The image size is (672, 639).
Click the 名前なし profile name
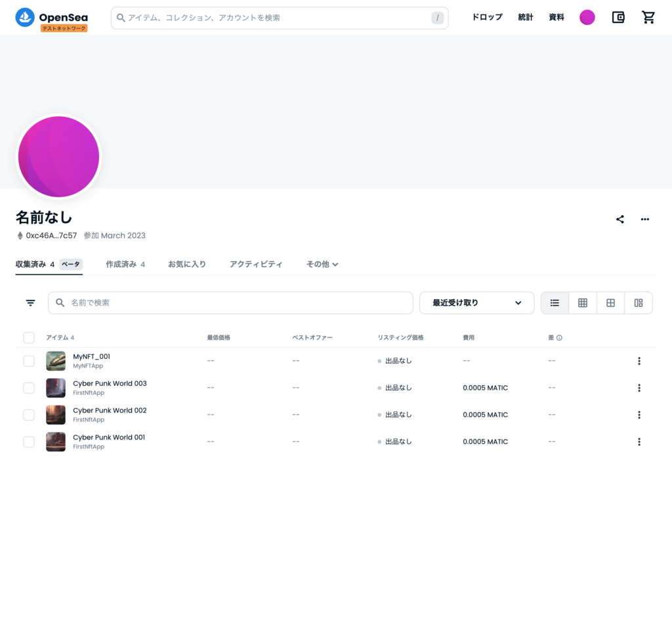[44, 217]
